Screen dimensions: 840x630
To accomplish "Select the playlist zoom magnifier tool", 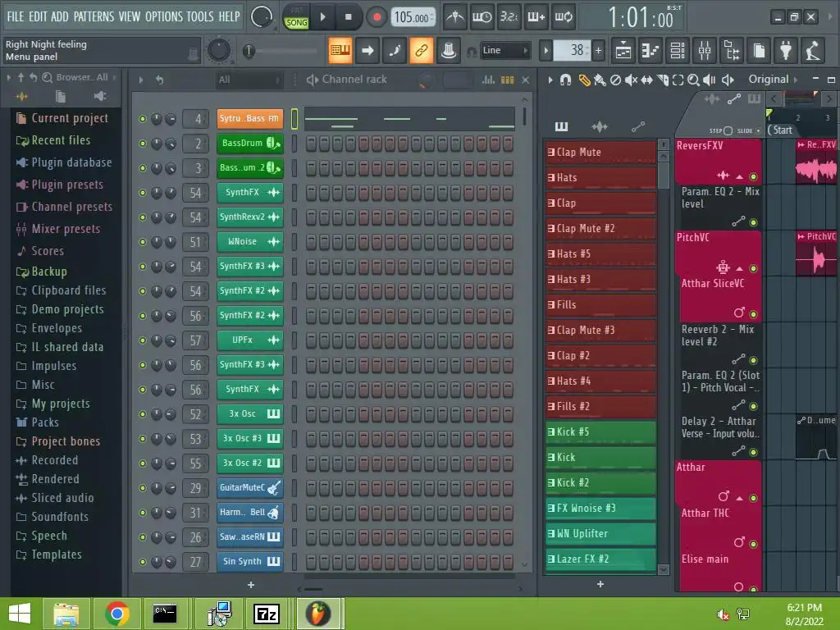I will pos(693,80).
